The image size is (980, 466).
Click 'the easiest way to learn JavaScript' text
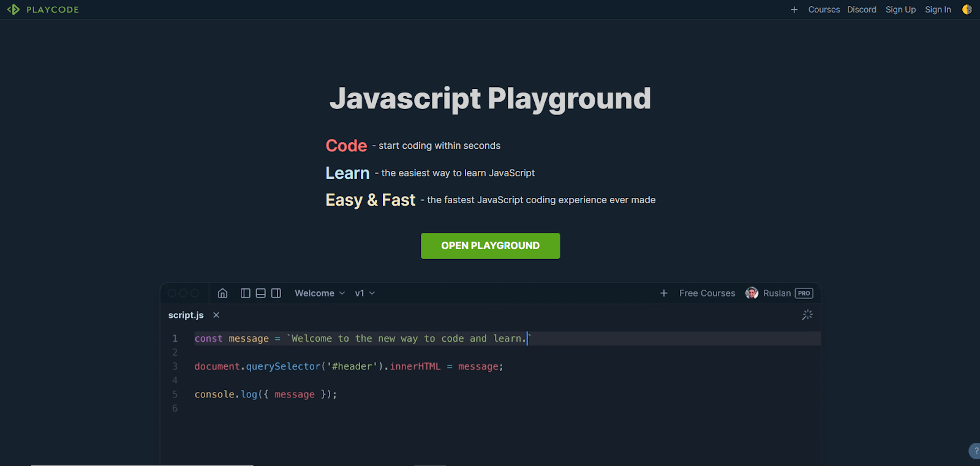tap(458, 173)
